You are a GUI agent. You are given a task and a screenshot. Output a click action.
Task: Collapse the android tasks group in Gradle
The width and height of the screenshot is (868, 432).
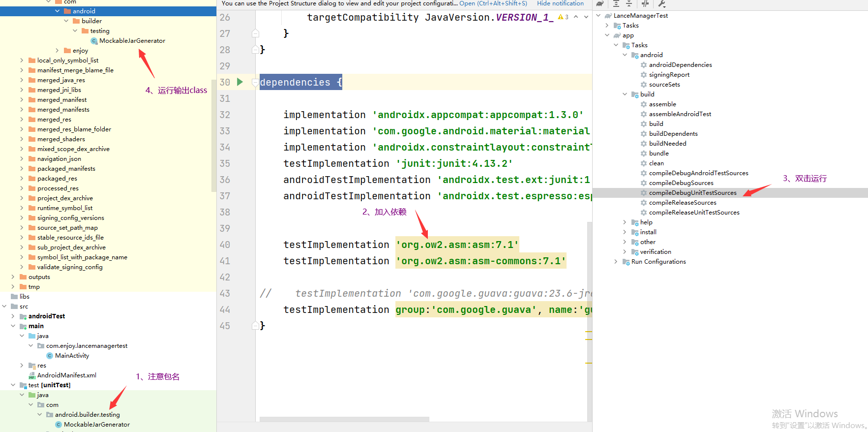coord(625,55)
